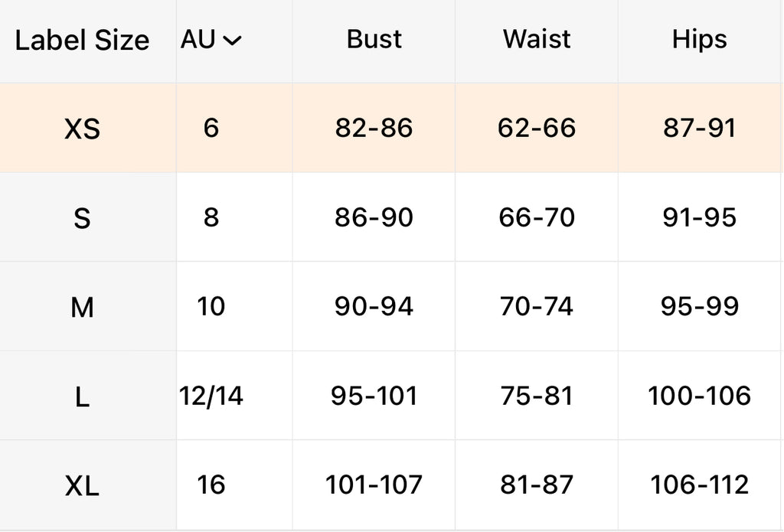Click the 66-70 waist measurement

pyautogui.click(x=537, y=217)
